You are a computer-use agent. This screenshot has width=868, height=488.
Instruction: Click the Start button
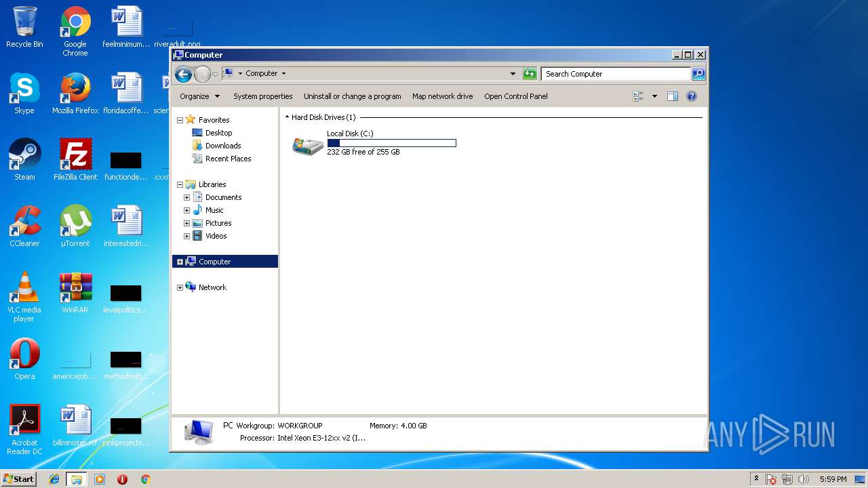19,479
